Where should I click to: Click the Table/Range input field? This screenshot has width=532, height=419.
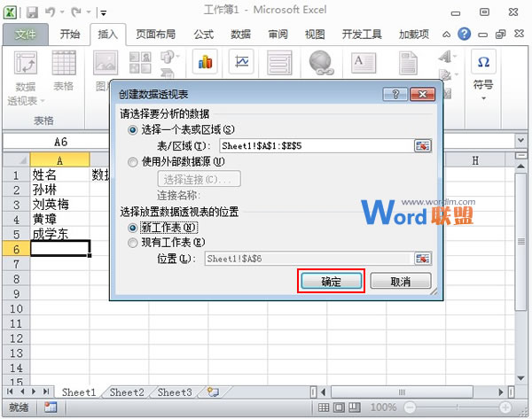coord(317,146)
